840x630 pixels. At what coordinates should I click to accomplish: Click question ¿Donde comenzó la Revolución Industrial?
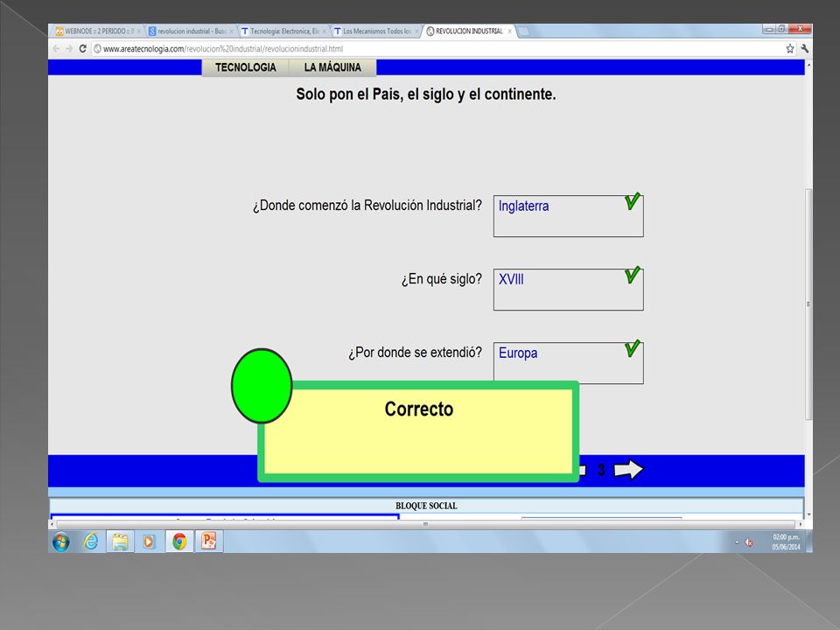[367, 205]
